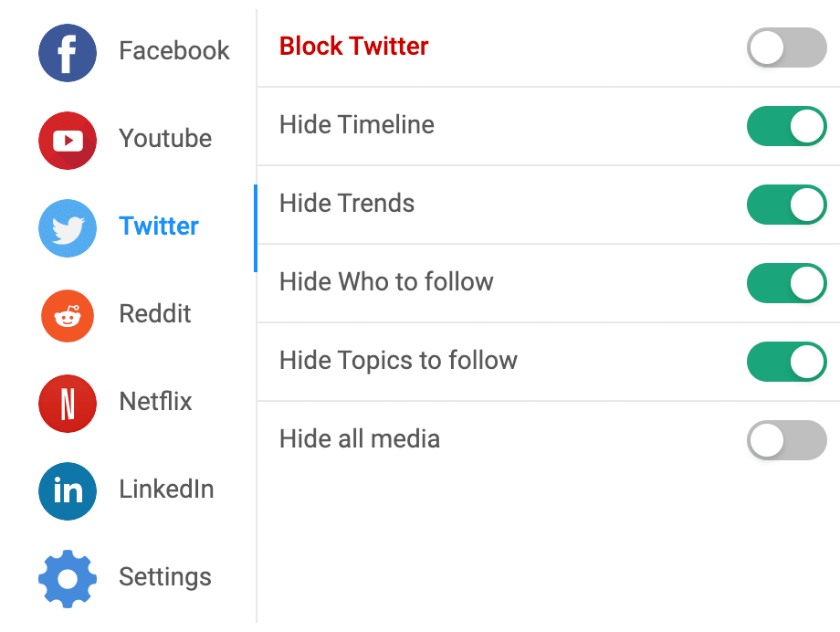This screenshot has height=632, width=840.
Task: Click the LinkedIn text label
Action: [x=165, y=490]
